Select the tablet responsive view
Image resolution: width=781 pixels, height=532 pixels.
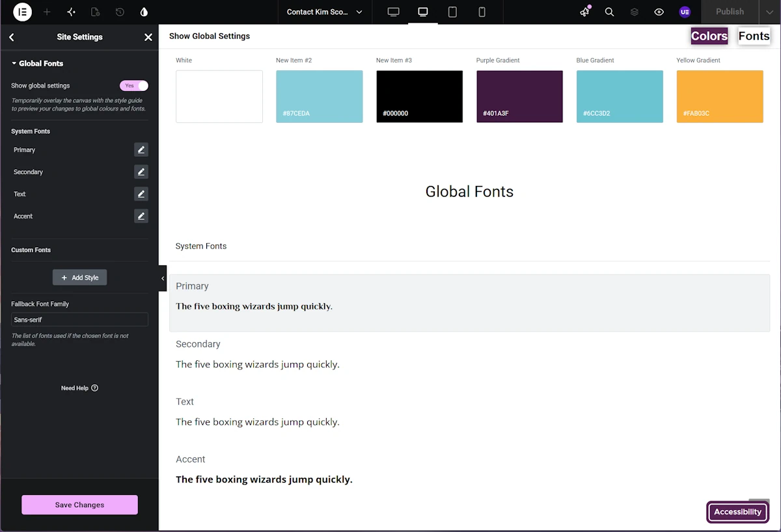pos(452,12)
